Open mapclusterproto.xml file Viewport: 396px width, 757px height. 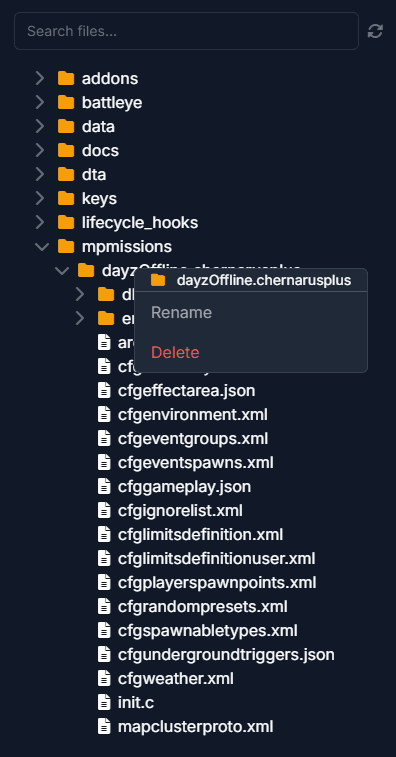coord(196,728)
